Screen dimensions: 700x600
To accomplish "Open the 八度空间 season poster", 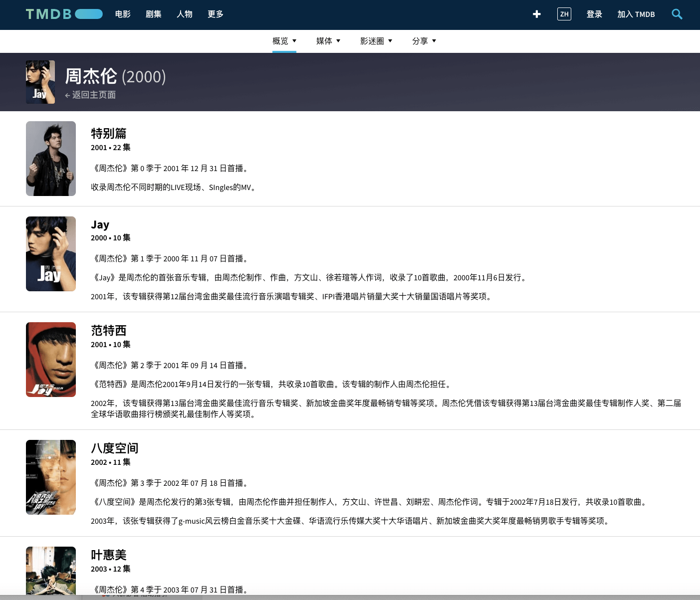I will [x=51, y=477].
